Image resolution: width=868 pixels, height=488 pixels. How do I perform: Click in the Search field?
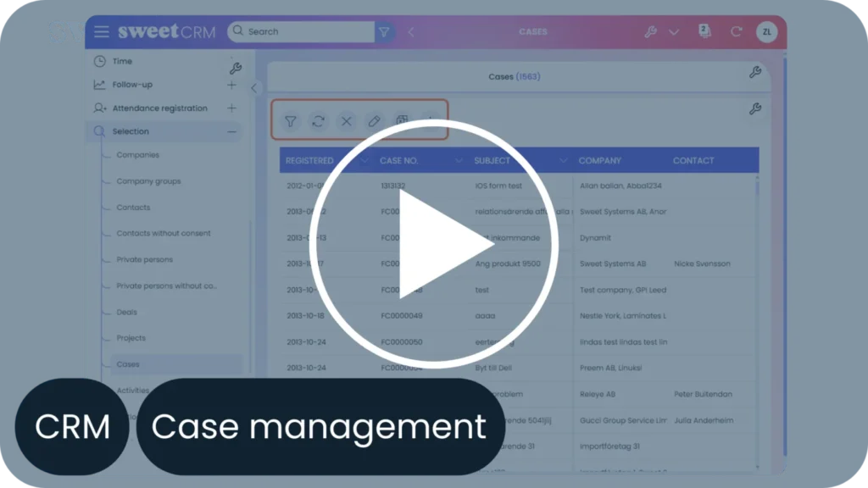click(x=302, y=31)
